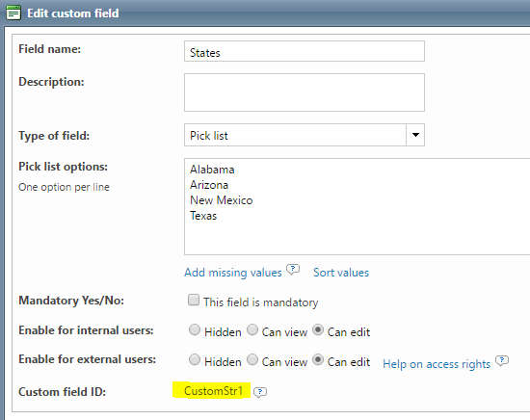Click the Add missing values link
The image size is (530, 420).
(233, 273)
